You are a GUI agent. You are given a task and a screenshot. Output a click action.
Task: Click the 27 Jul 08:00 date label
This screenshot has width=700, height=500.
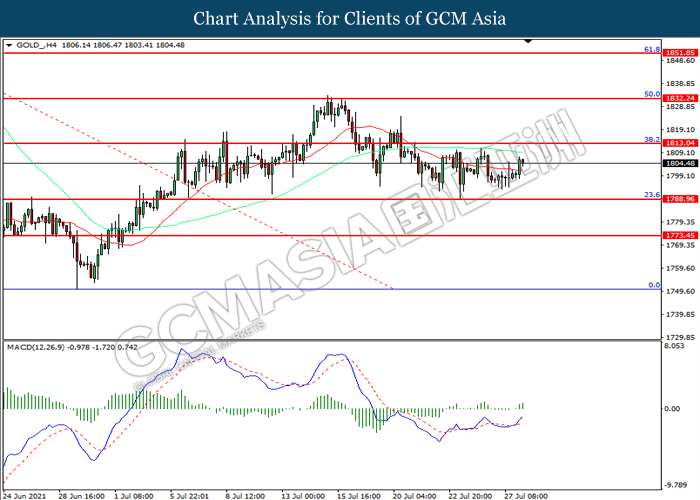point(526,496)
